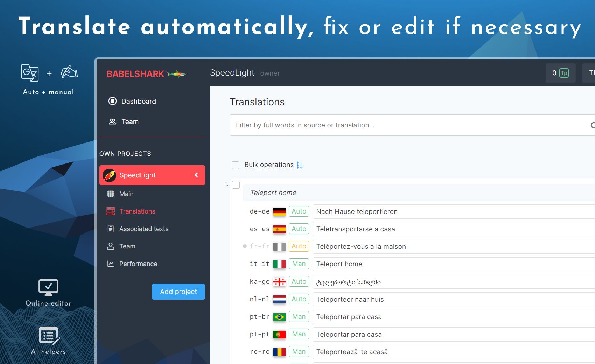Click the Add project button
This screenshot has width=595, height=364.
coord(178,292)
